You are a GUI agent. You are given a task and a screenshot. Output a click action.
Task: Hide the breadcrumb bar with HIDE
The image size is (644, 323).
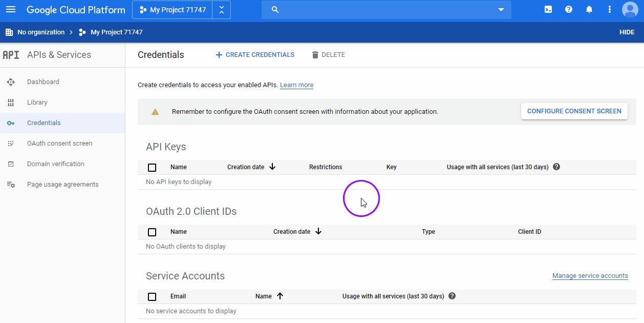pyautogui.click(x=626, y=32)
